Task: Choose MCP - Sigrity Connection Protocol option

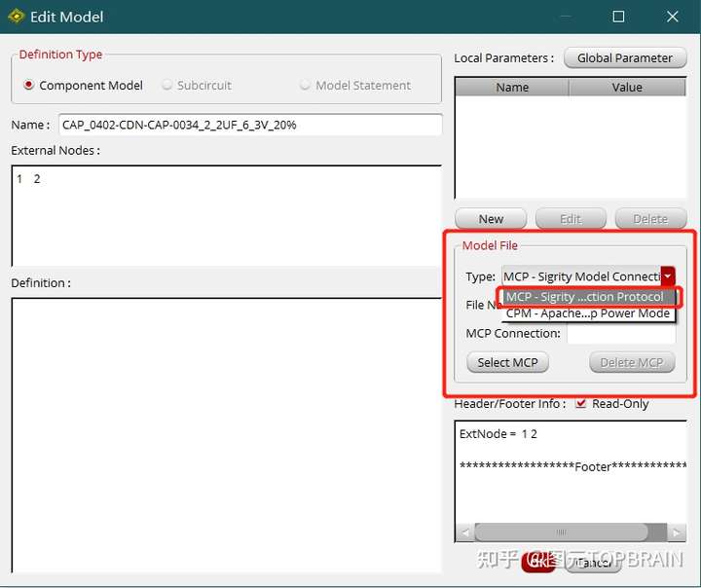Action: pos(588,297)
